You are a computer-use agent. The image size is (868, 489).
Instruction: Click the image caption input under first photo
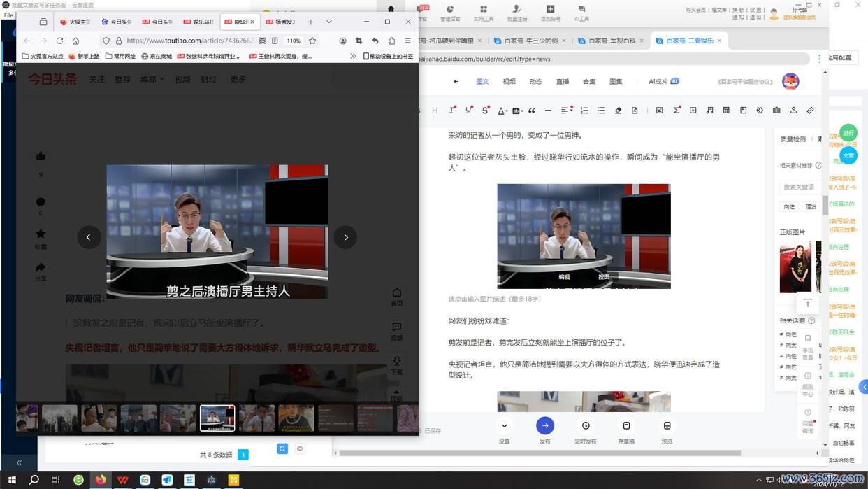(x=495, y=299)
